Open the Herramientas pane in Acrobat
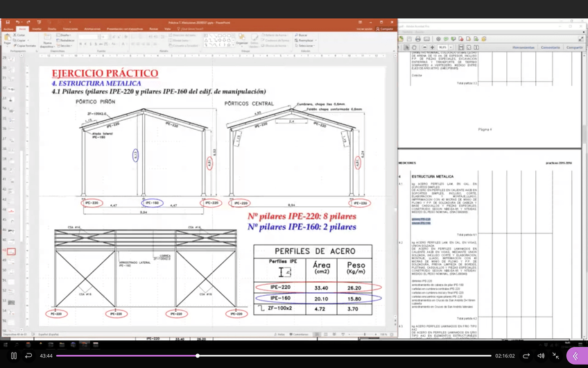588x368 pixels. [x=524, y=48]
